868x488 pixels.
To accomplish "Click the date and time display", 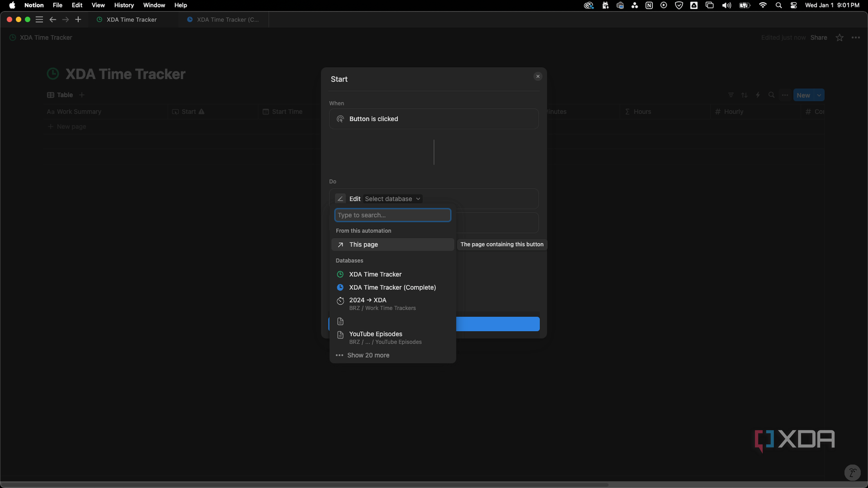I will tap(832, 5).
